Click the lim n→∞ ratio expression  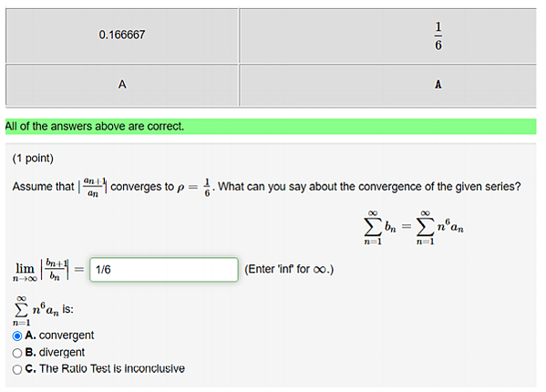click(x=41, y=270)
